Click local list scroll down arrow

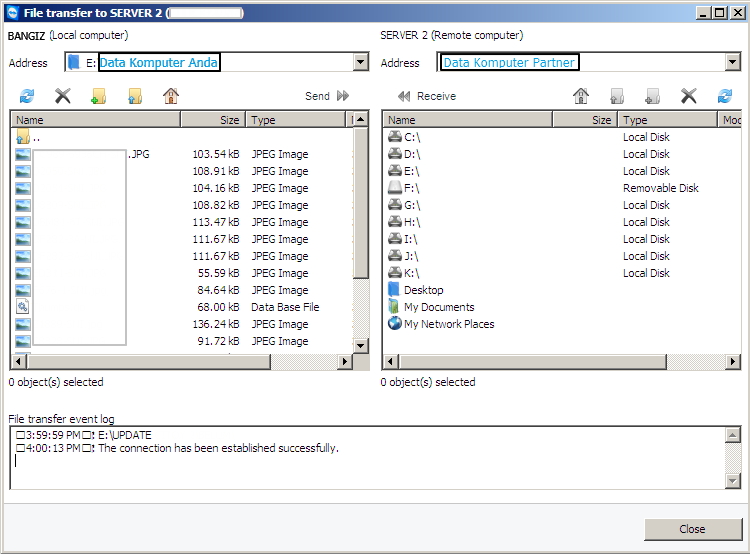361,345
